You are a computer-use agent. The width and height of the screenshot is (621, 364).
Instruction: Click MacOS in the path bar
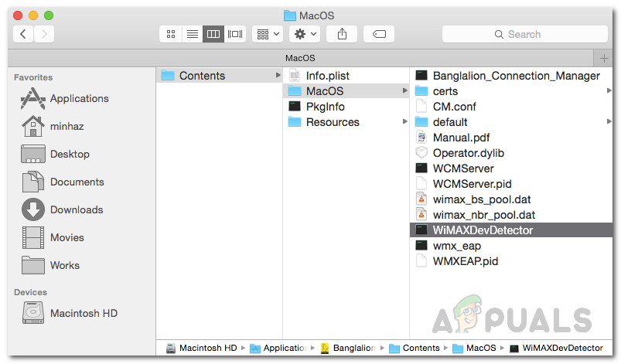click(475, 349)
